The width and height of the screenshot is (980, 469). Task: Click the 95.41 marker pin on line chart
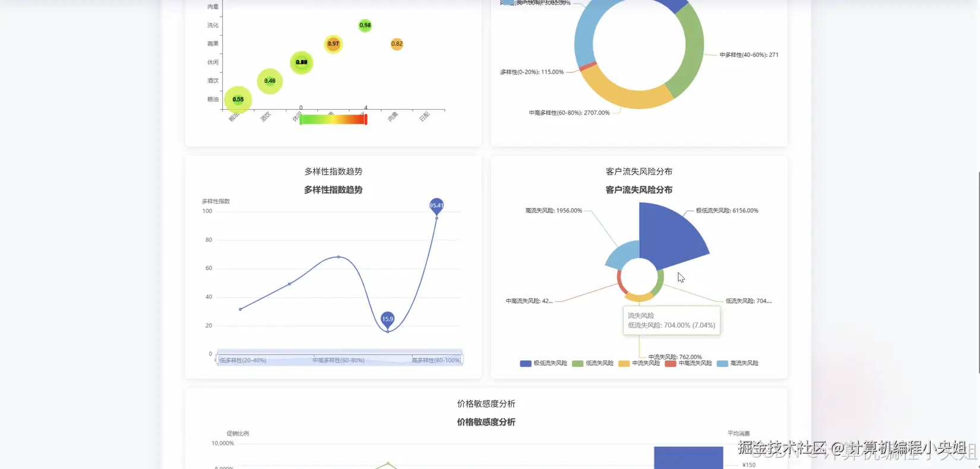tap(437, 206)
